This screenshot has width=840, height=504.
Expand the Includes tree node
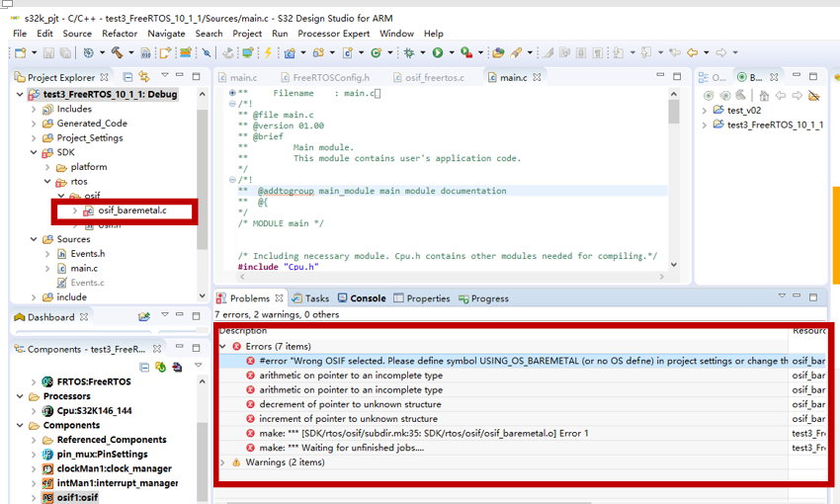(34, 110)
